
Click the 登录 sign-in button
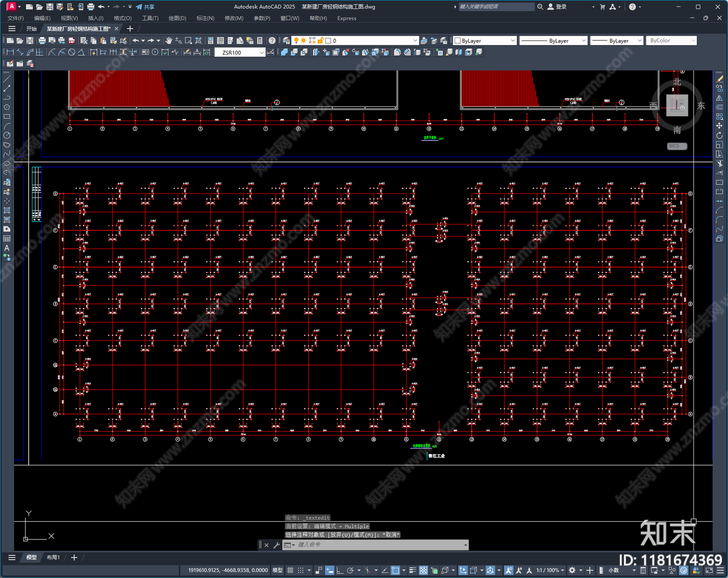point(557,7)
